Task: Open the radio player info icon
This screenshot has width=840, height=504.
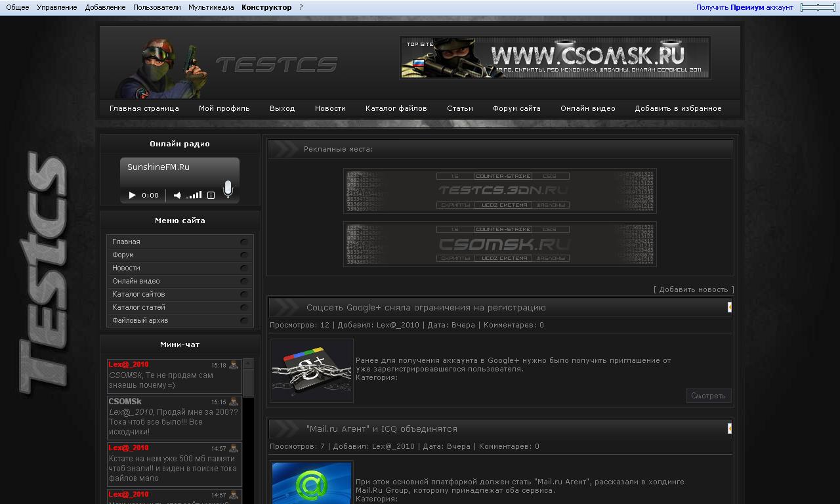Action: click(x=211, y=195)
